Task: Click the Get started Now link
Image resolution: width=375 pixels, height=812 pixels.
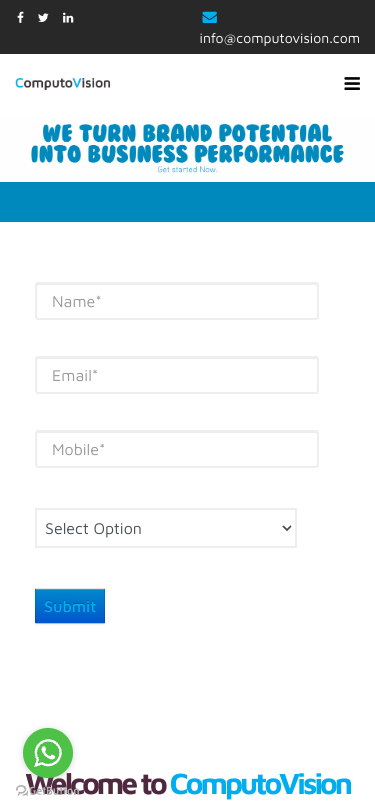Action: pos(187,169)
